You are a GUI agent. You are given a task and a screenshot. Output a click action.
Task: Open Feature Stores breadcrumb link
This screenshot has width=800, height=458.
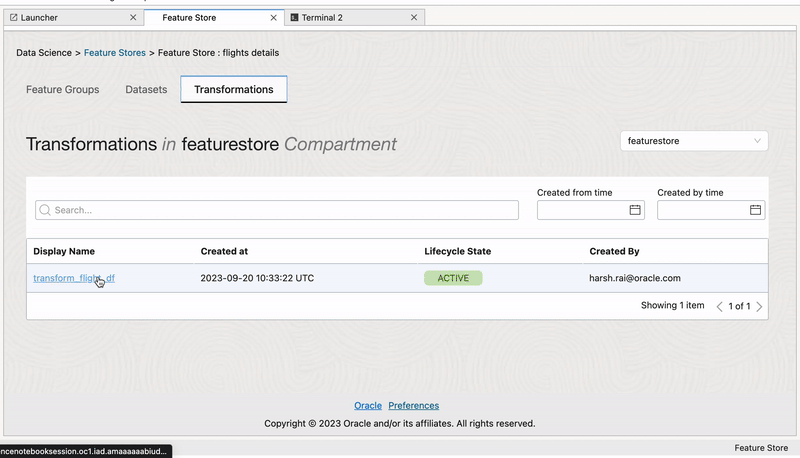pos(115,53)
